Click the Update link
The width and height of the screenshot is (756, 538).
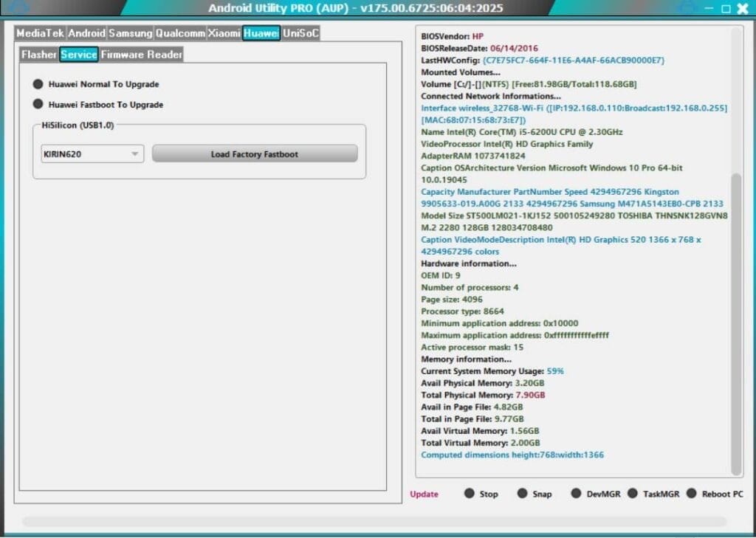point(423,494)
